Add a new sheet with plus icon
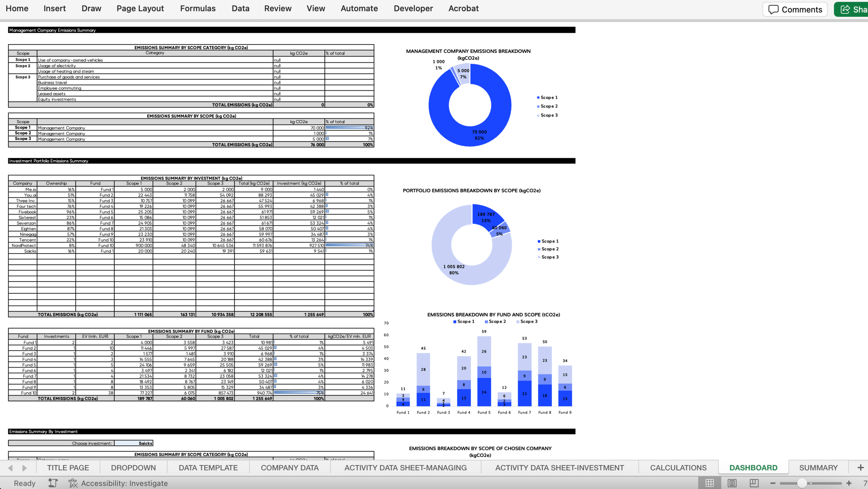 pos(861,468)
